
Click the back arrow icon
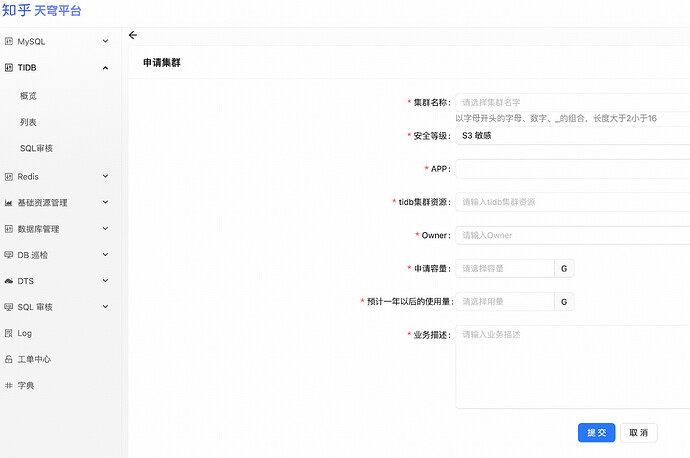pyautogui.click(x=133, y=35)
